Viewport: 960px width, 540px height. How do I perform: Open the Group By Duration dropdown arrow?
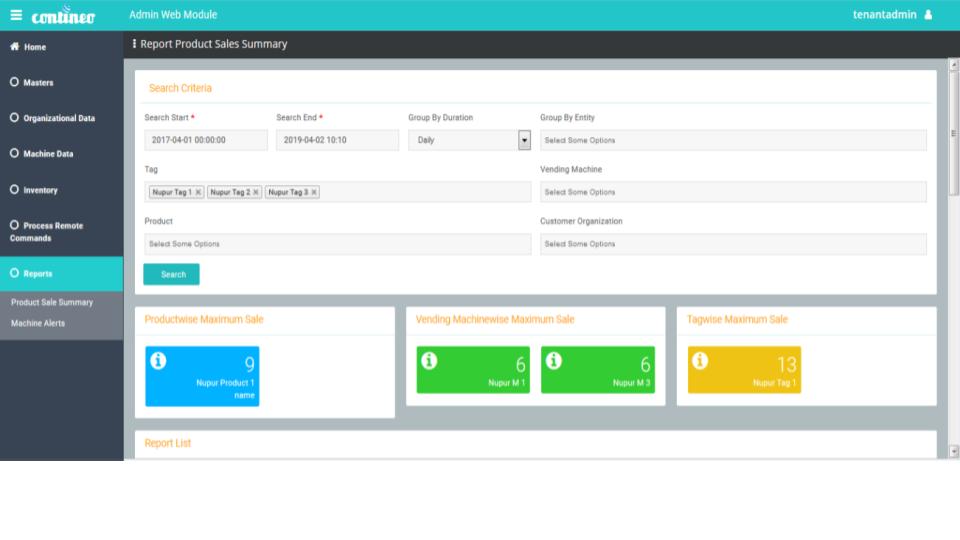(x=524, y=140)
